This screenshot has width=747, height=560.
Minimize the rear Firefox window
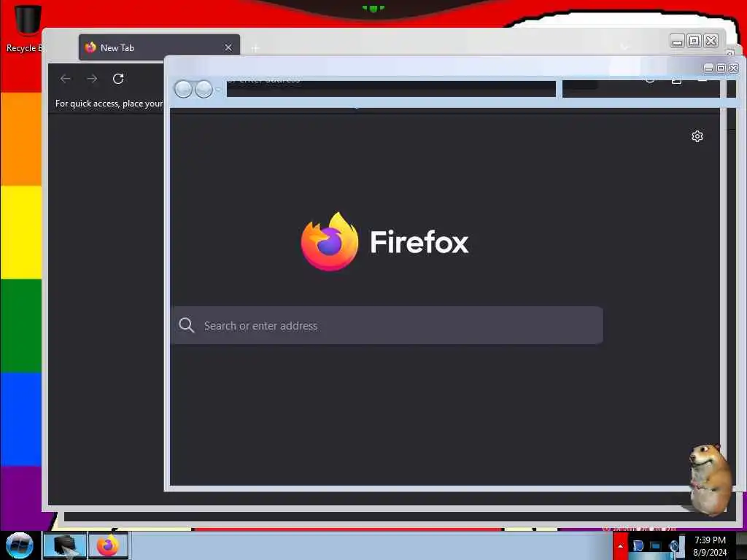[677, 41]
